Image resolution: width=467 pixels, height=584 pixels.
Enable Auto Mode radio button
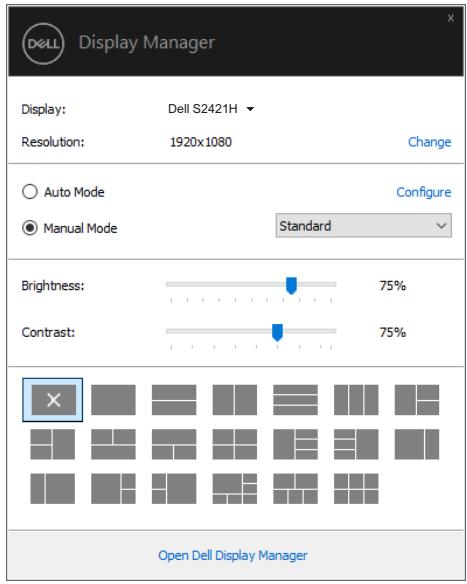(30, 192)
